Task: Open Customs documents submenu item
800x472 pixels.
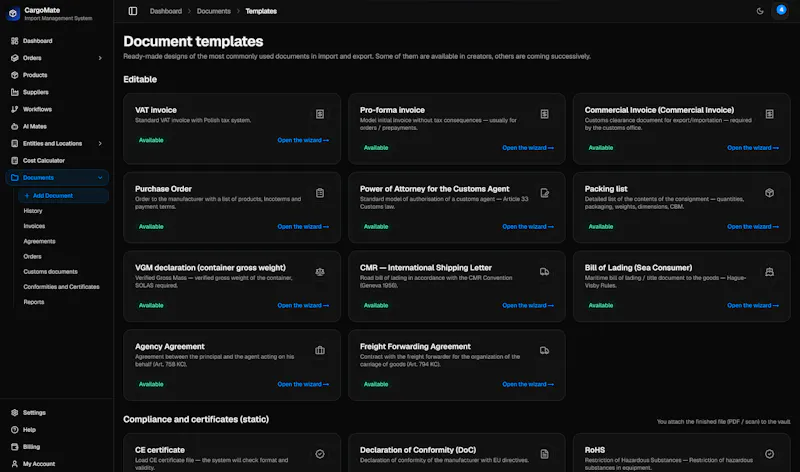Action: click(x=51, y=271)
